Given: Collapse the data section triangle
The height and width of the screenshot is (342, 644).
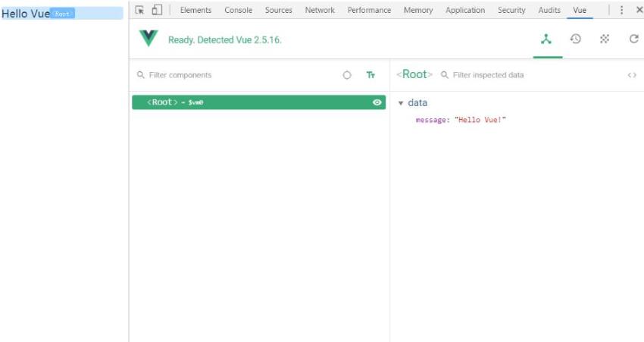Looking at the screenshot, I should (x=401, y=103).
